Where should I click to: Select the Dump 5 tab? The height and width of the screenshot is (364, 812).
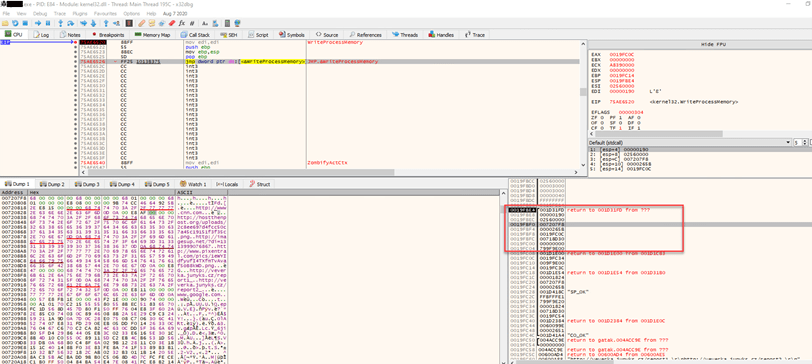click(x=158, y=184)
